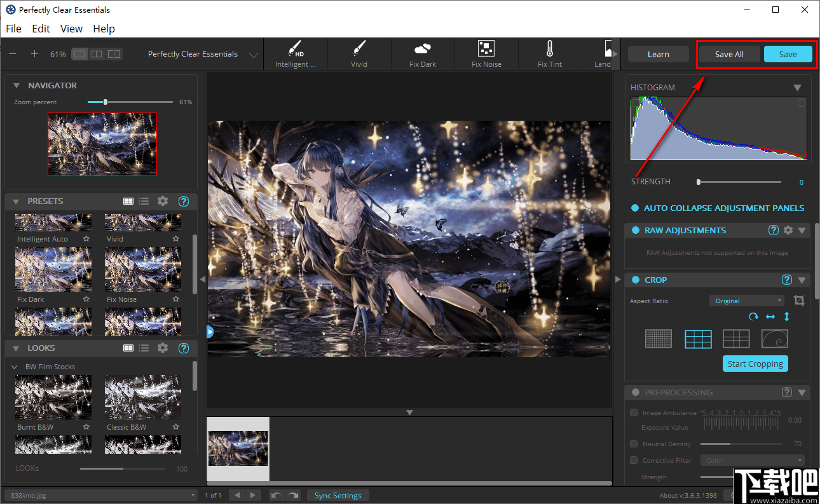Viewport: 820px width, 504px height.
Task: Open the Aspect Ratio Original dropdown
Action: (x=747, y=301)
